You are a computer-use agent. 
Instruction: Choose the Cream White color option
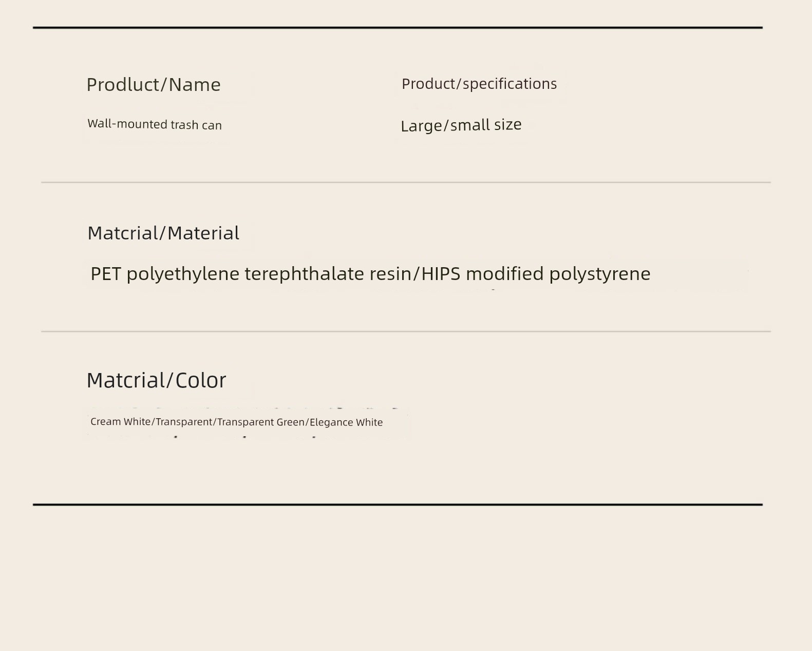click(120, 422)
